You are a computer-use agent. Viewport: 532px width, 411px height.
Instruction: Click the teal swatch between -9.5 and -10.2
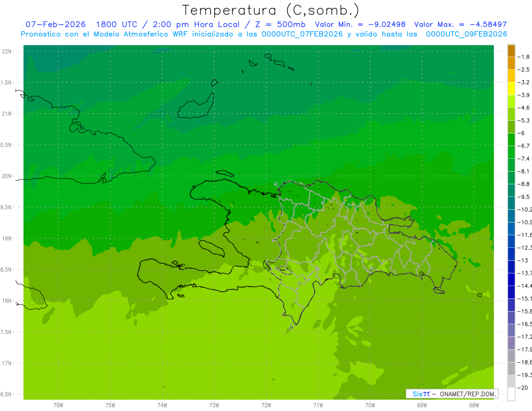(511, 203)
